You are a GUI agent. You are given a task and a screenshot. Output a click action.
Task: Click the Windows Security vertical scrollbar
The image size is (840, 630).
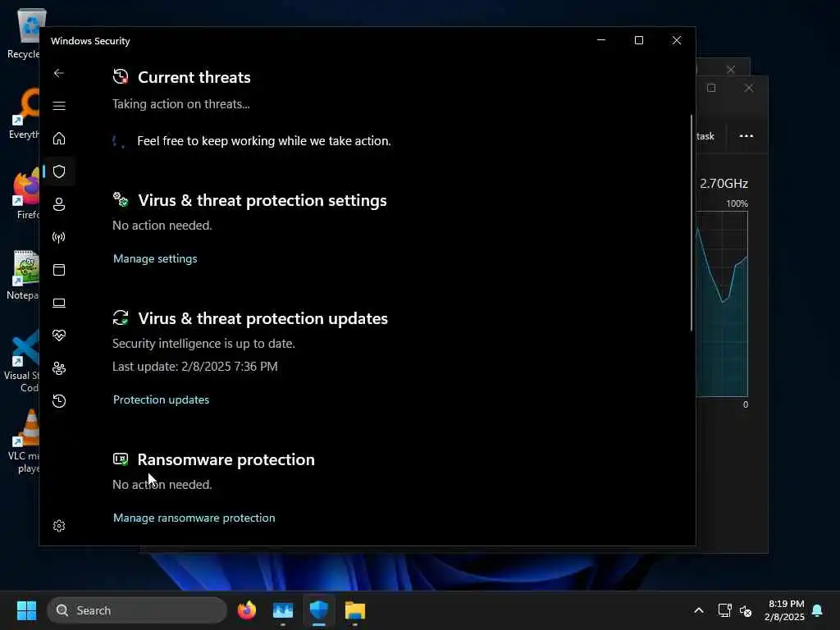tap(692, 222)
